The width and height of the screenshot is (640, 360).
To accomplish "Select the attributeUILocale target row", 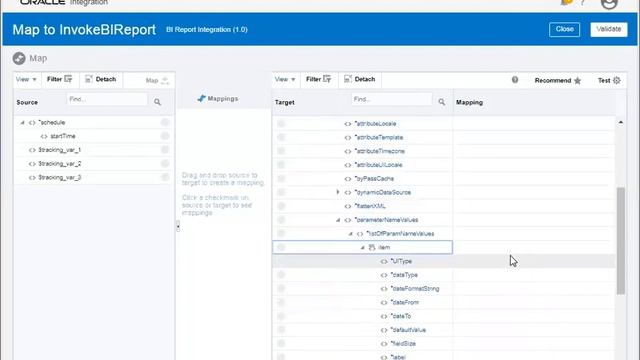I will click(444, 165).
